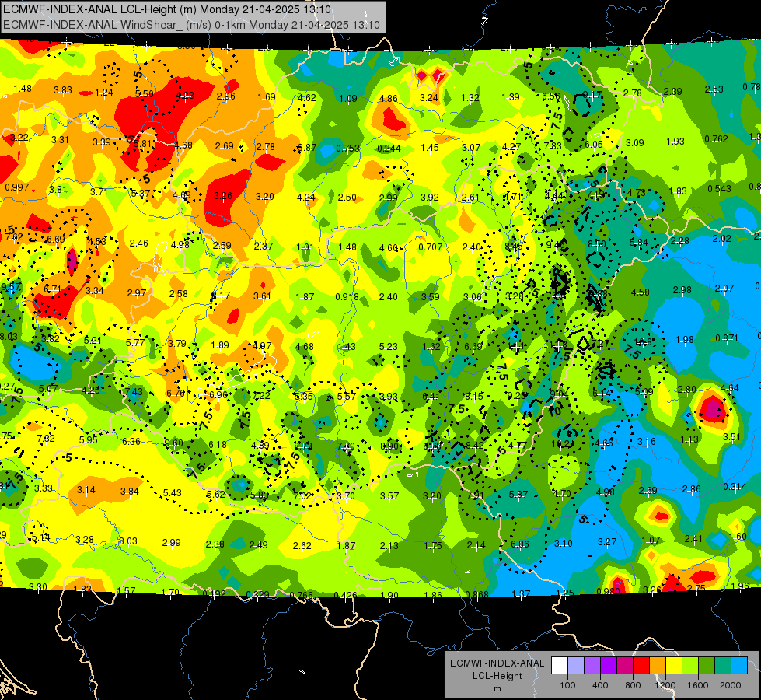The image size is (761, 700).
Task: Click the wind shear value 4.86
Action: [388, 99]
